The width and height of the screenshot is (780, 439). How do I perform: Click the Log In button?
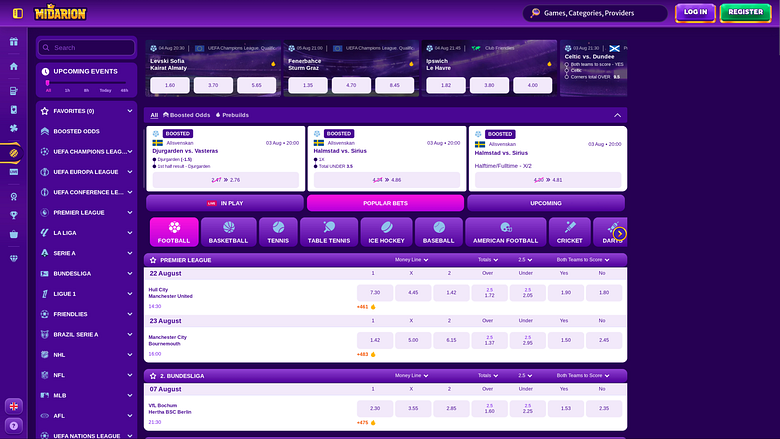pos(695,12)
